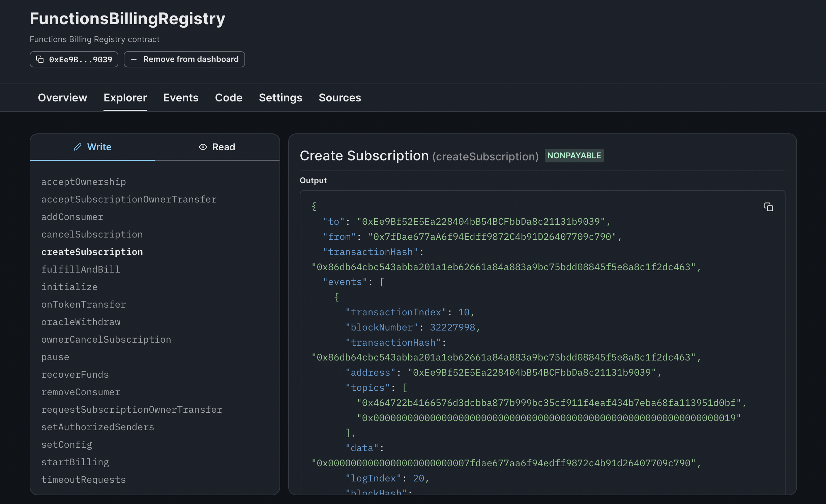This screenshot has height=504, width=826.
Task: Open the Events tab
Action: pyautogui.click(x=181, y=98)
